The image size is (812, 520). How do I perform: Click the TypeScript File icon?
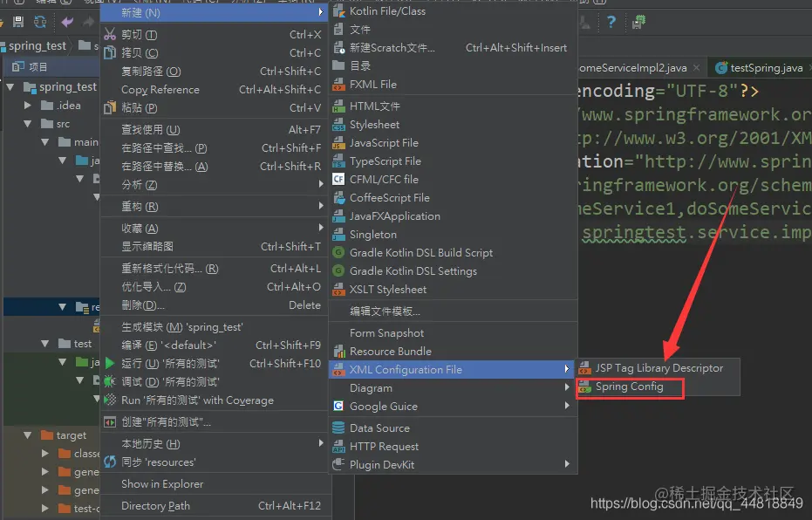(338, 161)
